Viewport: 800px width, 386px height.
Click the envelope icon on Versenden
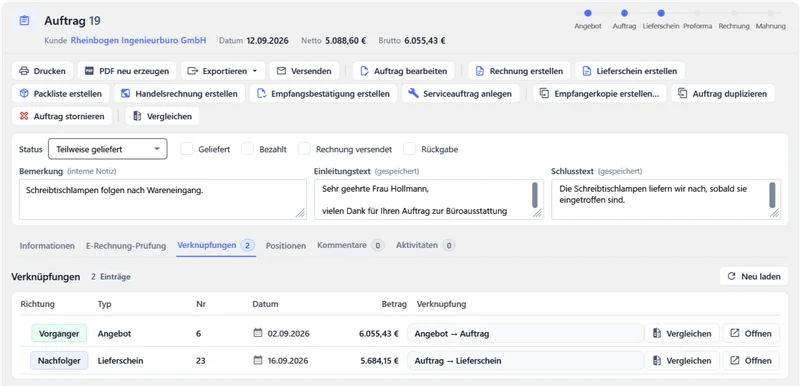281,71
